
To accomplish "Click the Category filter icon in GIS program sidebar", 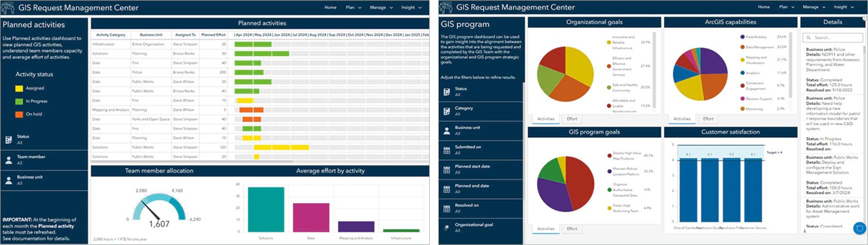I will click(447, 111).
